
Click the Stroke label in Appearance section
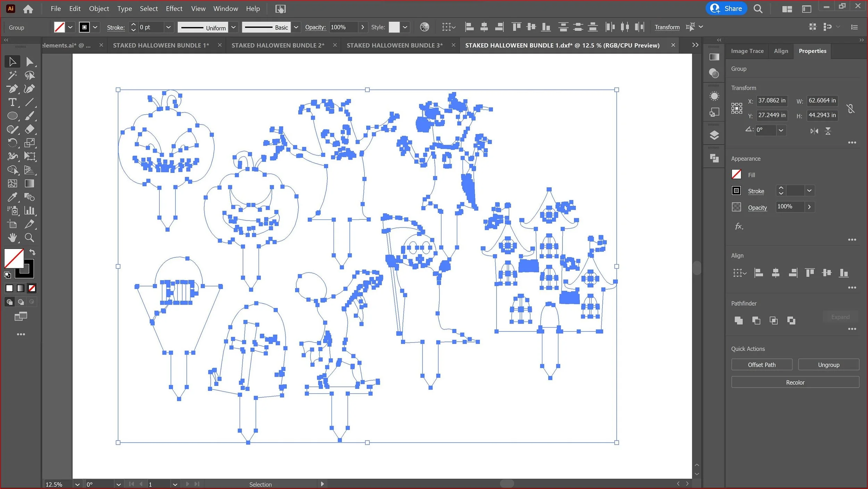(x=756, y=191)
